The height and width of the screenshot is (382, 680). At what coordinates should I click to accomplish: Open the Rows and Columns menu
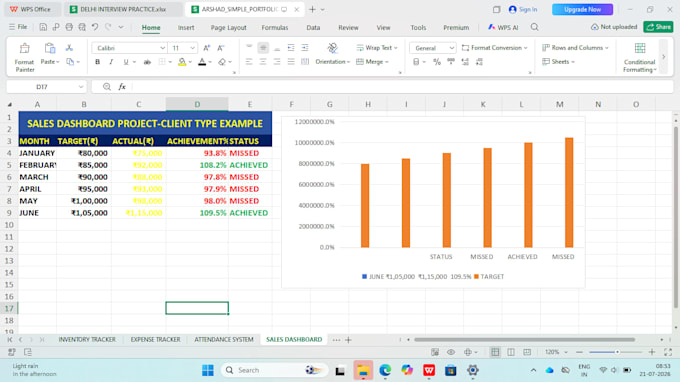[x=575, y=48]
